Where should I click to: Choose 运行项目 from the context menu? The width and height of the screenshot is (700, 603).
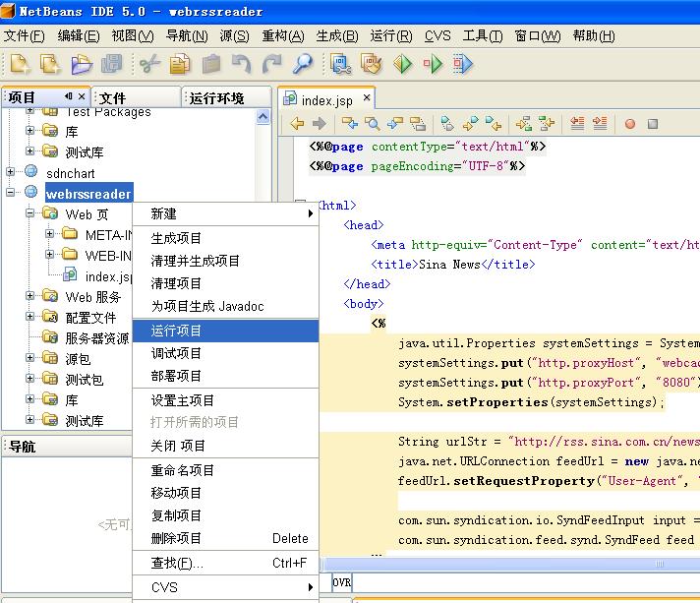tap(225, 331)
